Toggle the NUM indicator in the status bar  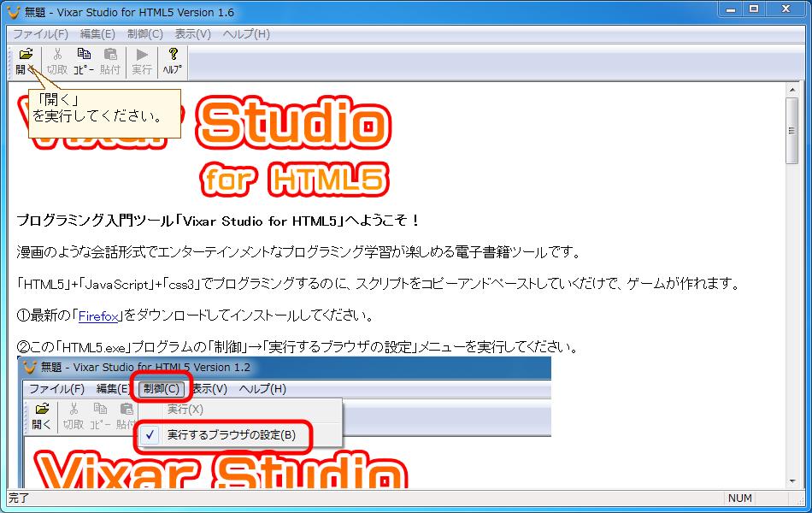click(740, 498)
